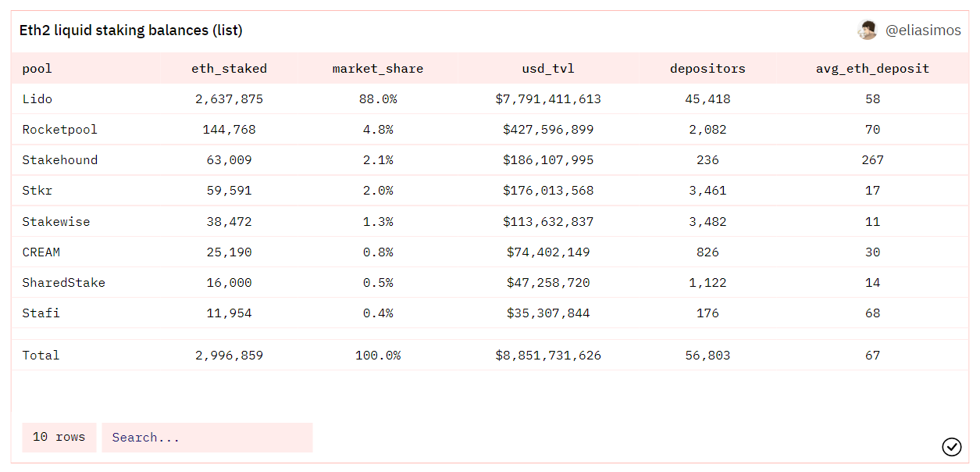
Task: Click the average deposit value 58
Action: (873, 99)
